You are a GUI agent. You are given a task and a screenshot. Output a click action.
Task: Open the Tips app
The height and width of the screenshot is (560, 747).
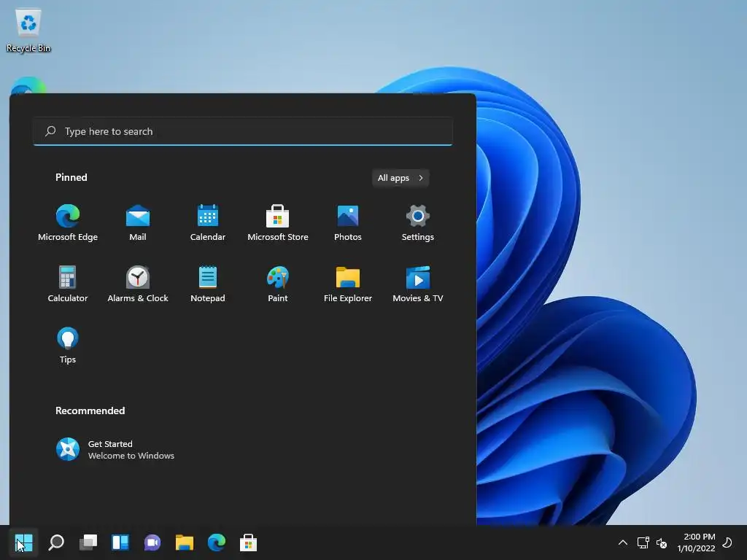(68, 345)
